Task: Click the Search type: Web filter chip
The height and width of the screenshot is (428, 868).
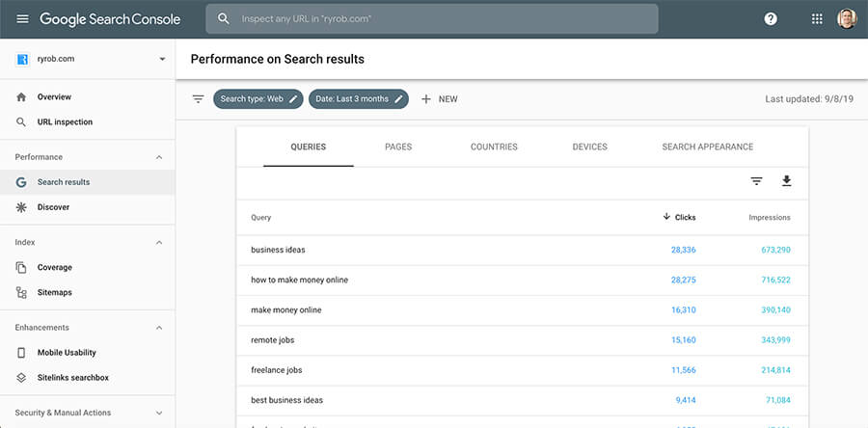Action: (258, 99)
